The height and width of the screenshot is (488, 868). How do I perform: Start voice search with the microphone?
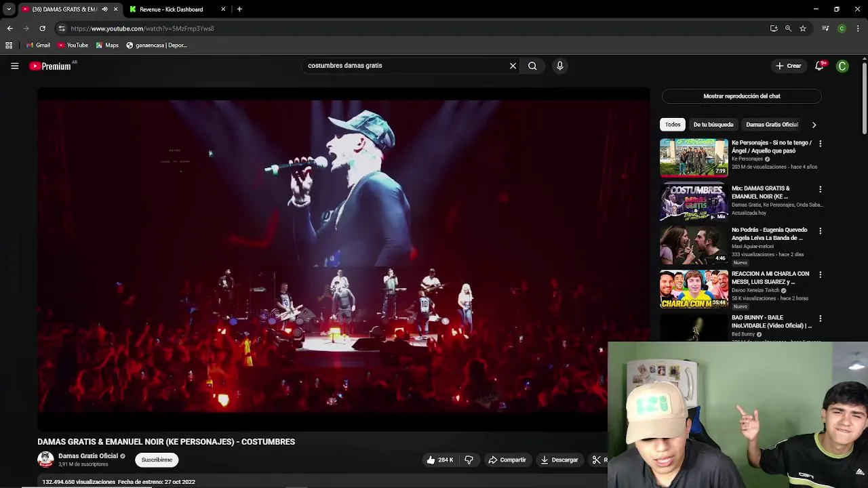point(559,66)
